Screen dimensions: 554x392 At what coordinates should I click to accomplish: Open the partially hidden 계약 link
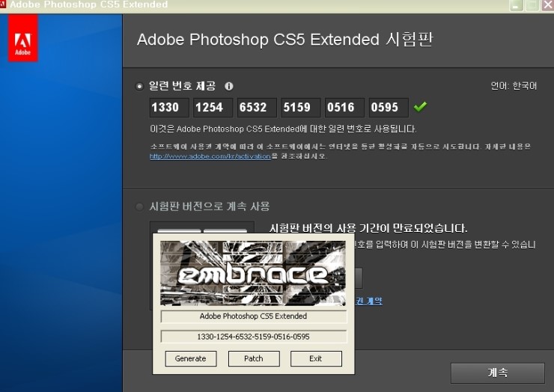[x=369, y=301]
